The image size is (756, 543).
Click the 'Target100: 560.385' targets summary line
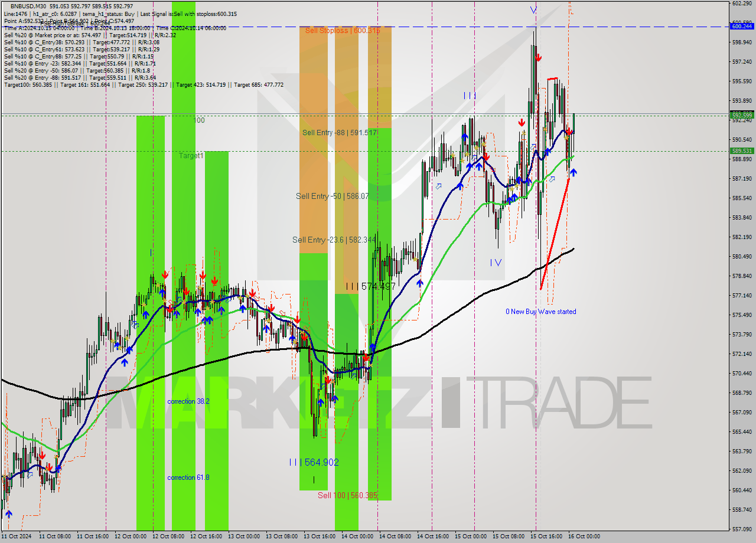coord(144,84)
